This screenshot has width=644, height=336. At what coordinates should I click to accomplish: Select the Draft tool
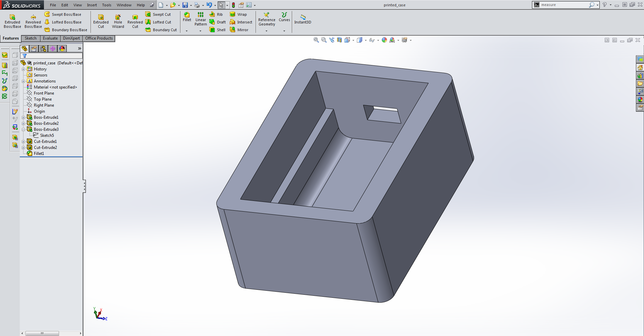217,22
